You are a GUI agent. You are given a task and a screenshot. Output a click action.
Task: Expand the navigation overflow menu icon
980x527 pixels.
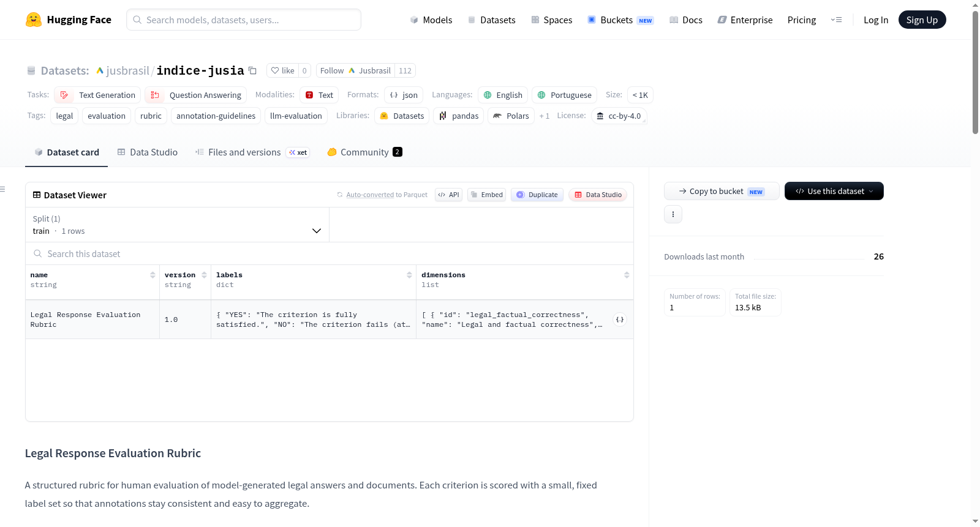click(x=836, y=20)
